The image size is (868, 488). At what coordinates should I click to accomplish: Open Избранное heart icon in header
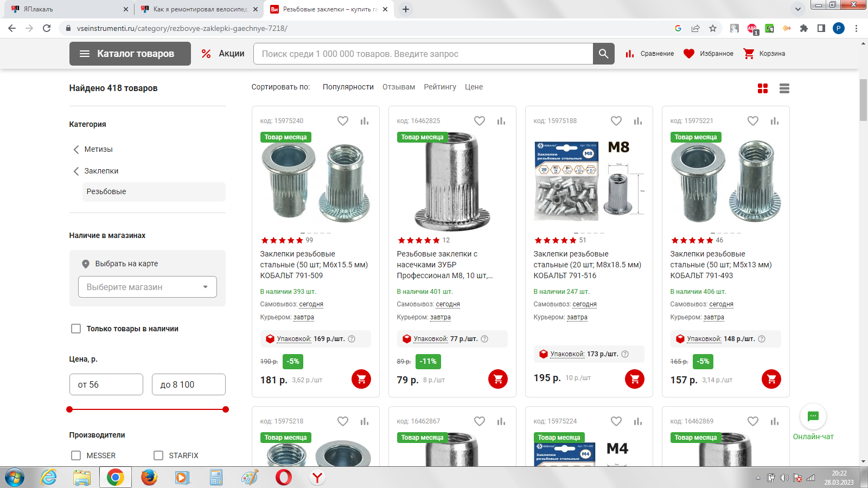click(689, 54)
